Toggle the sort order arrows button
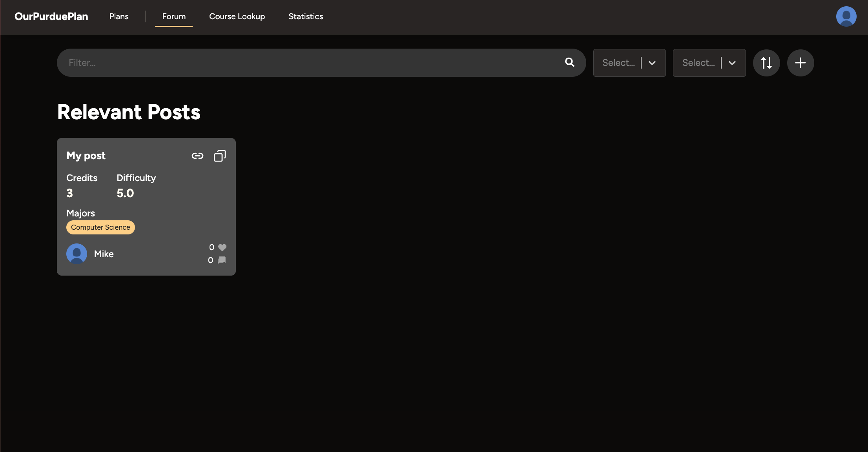 [766, 63]
